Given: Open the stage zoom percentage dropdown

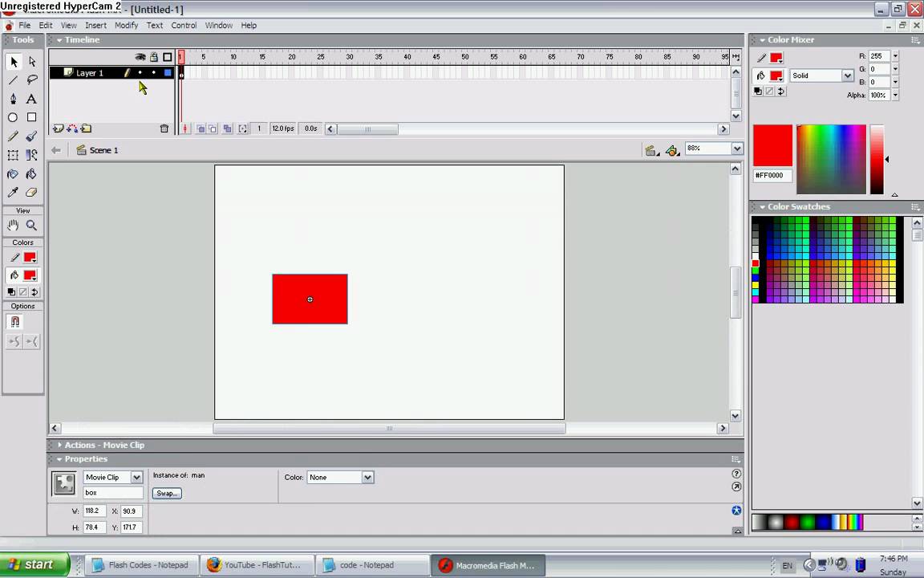Looking at the screenshot, I should pos(737,149).
